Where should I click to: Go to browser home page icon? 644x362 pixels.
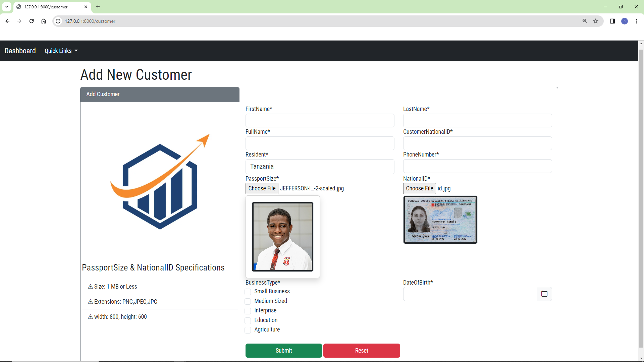(x=44, y=21)
